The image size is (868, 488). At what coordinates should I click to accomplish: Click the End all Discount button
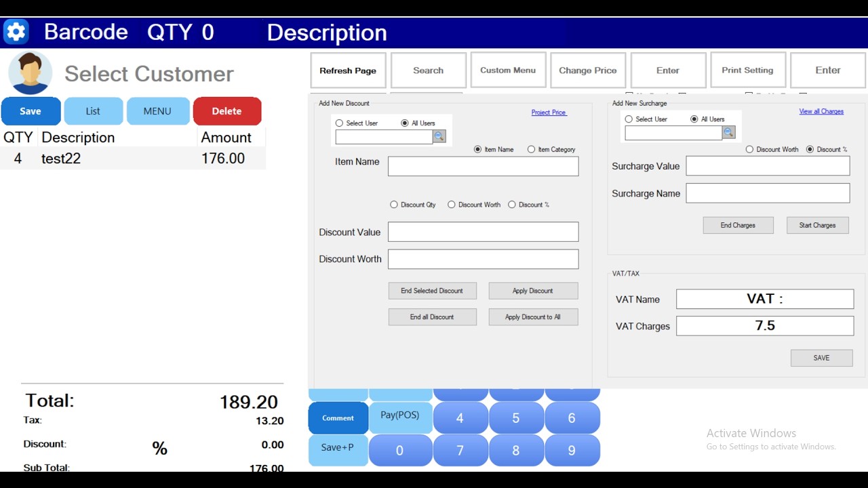click(x=432, y=317)
